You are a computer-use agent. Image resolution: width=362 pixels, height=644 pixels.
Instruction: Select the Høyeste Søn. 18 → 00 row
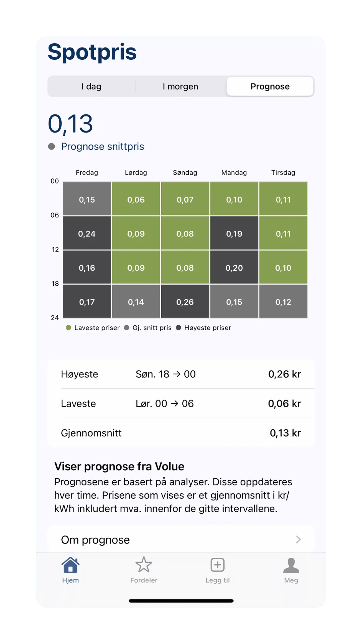click(181, 374)
